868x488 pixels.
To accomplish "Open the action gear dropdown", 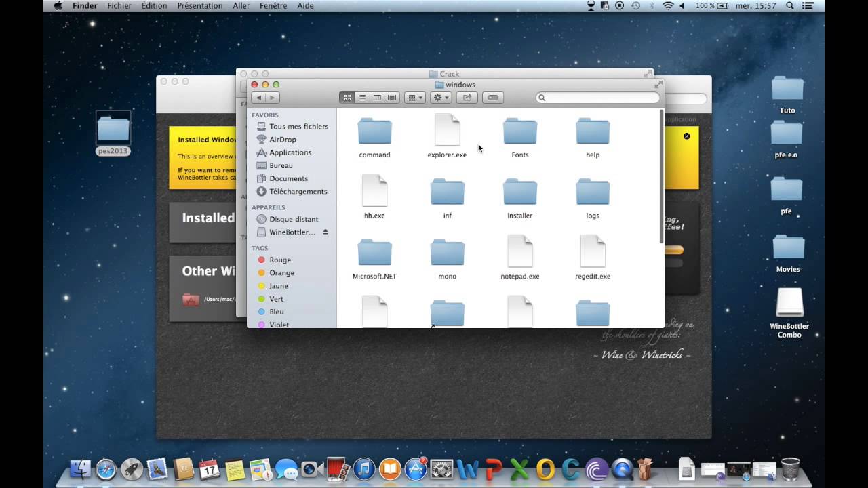I will tap(440, 98).
